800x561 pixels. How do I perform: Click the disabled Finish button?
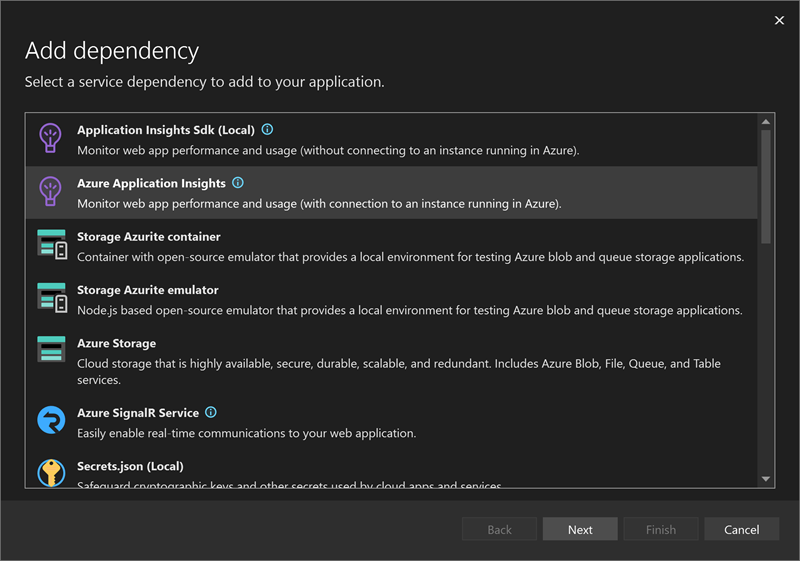661,529
